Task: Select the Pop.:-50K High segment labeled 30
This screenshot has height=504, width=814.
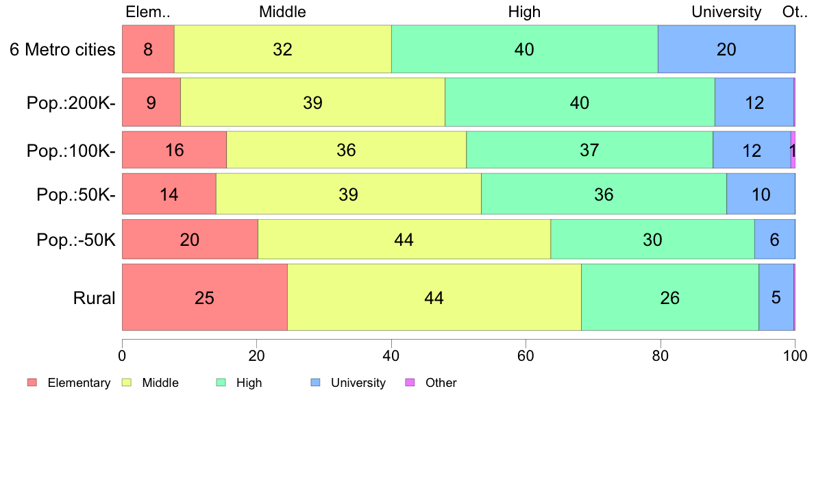Action: (652, 239)
